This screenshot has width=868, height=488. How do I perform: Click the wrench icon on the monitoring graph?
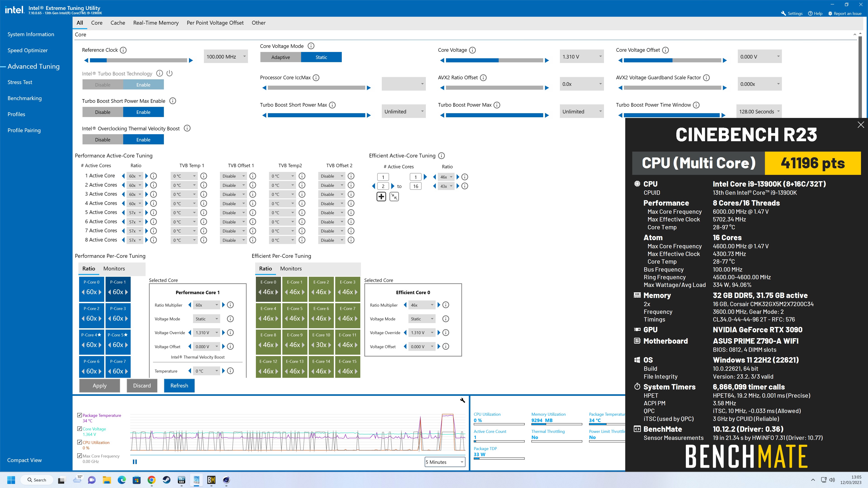[x=462, y=400]
